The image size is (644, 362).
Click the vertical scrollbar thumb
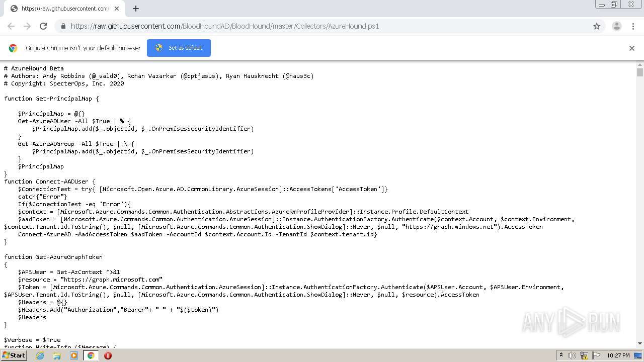tap(640, 72)
